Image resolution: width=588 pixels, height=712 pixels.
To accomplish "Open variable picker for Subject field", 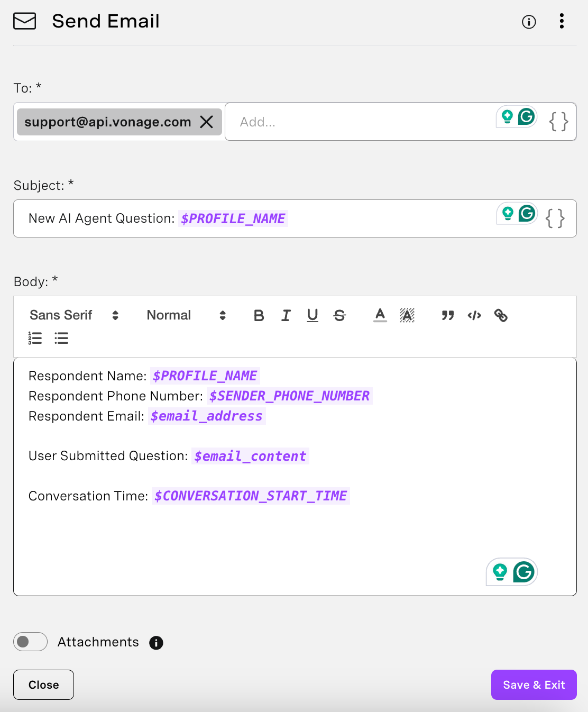I will (x=555, y=218).
